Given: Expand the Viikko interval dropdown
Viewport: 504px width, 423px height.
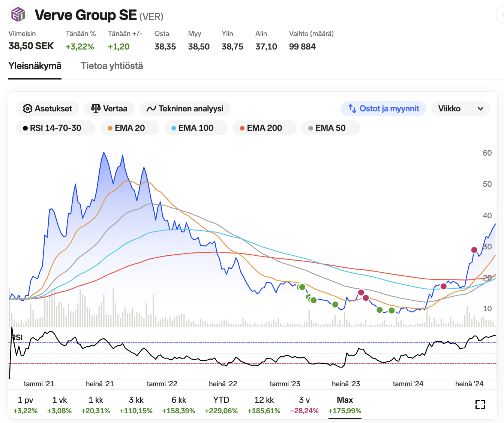Looking at the screenshot, I should tap(460, 109).
